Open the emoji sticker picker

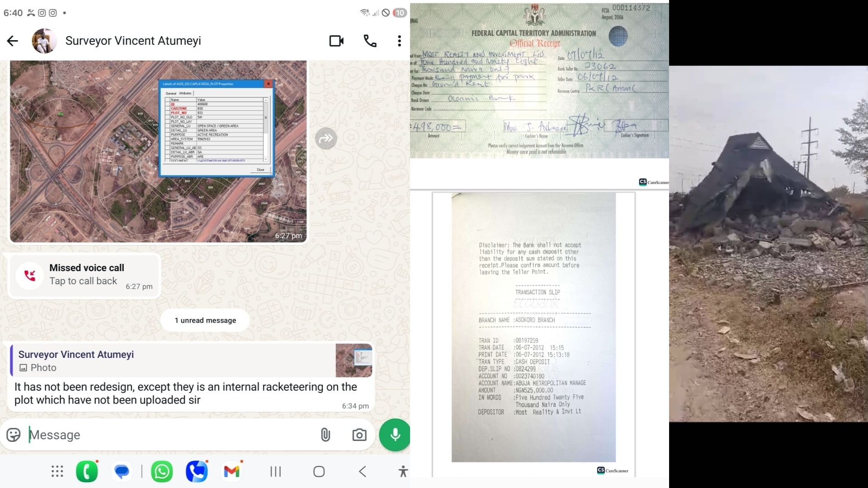pos(14,435)
